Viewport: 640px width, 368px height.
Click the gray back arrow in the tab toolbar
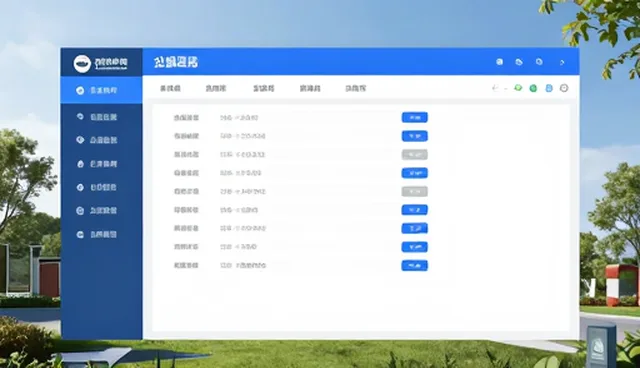pos(495,88)
